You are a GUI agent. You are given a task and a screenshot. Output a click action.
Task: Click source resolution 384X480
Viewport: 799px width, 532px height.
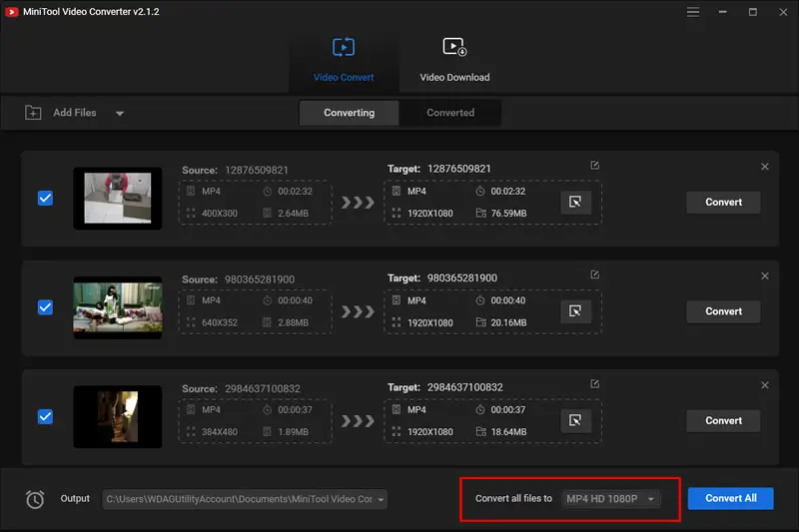(220, 432)
